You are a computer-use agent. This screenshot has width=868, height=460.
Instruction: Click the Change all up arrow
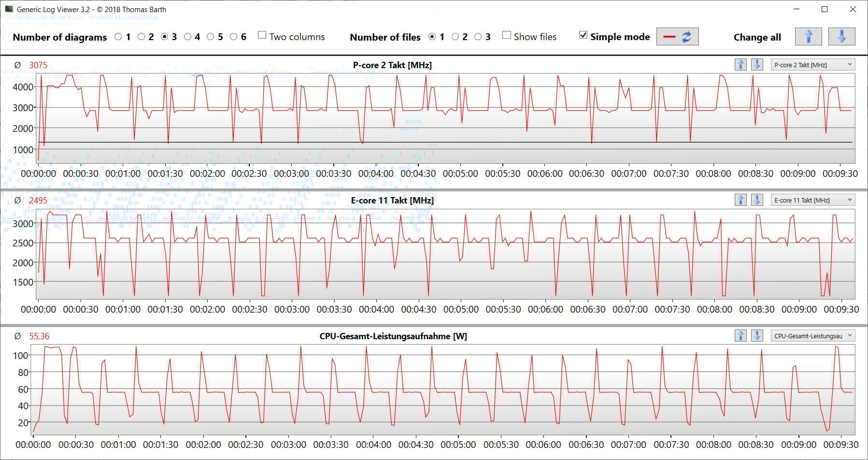808,37
